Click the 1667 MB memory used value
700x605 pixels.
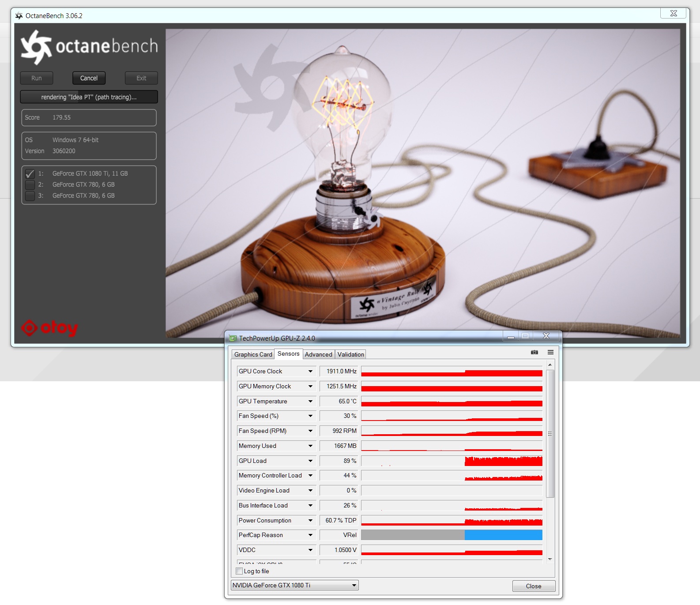pos(339,446)
